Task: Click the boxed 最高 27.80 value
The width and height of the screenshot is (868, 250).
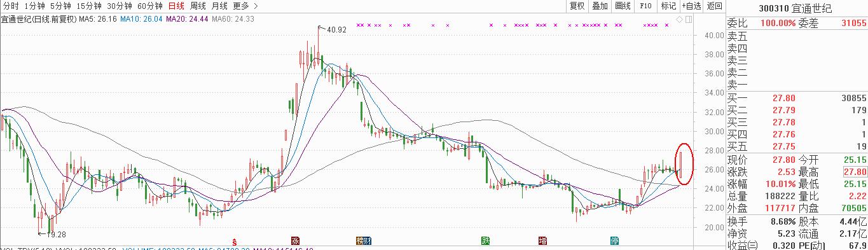Action: (x=855, y=172)
